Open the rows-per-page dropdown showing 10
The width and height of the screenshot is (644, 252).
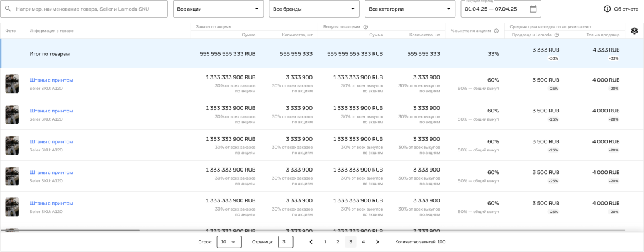[229, 241]
